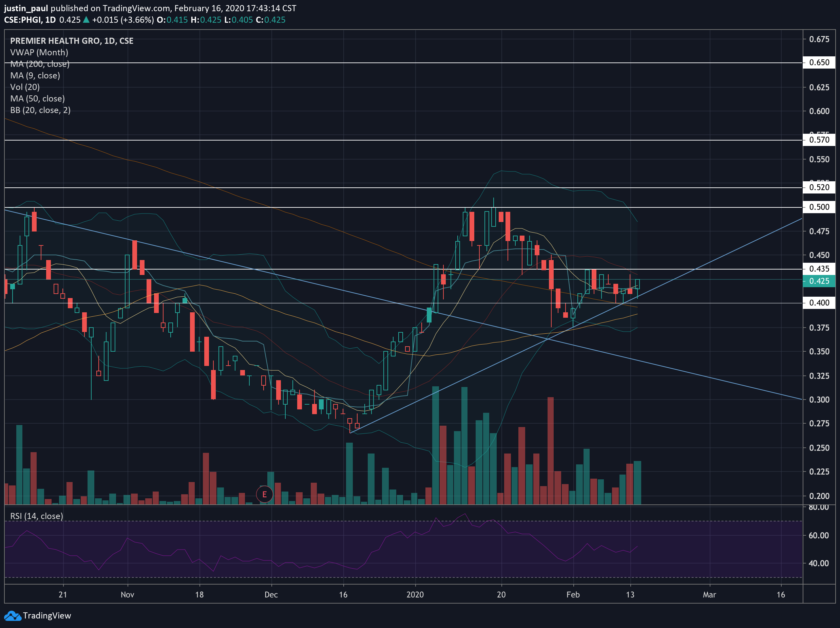Click the Nov label on time axis
Viewport: 840px width, 628px height.
point(127,595)
